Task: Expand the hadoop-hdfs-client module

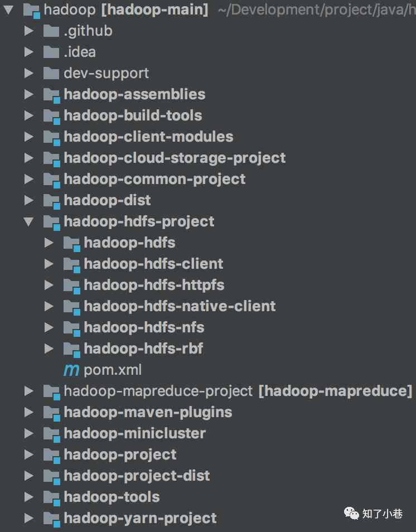Action: [49, 264]
